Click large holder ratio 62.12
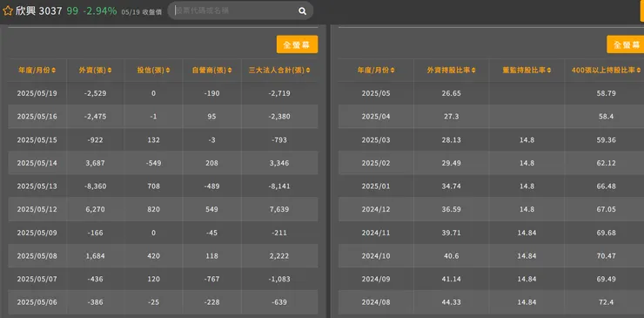644x318 pixels. coord(607,163)
